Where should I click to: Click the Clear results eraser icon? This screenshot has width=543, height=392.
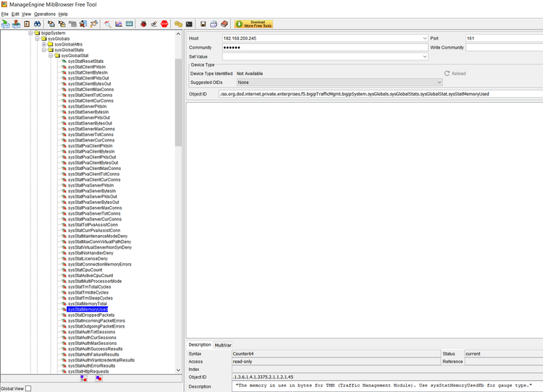pyautogui.click(x=154, y=24)
